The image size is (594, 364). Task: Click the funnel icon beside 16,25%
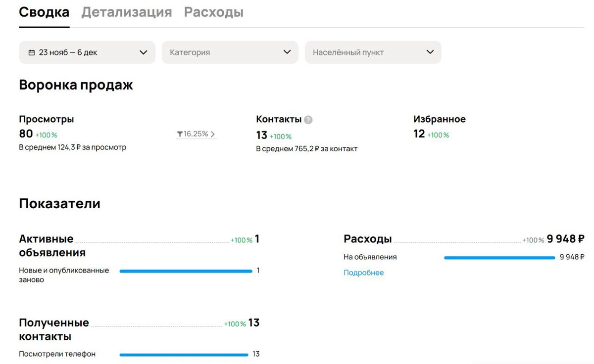(x=179, y=134)
